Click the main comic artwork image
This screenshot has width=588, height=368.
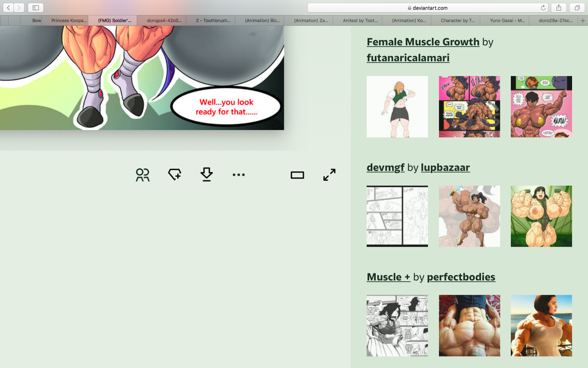pyautogui.click(x=142, y=78)
